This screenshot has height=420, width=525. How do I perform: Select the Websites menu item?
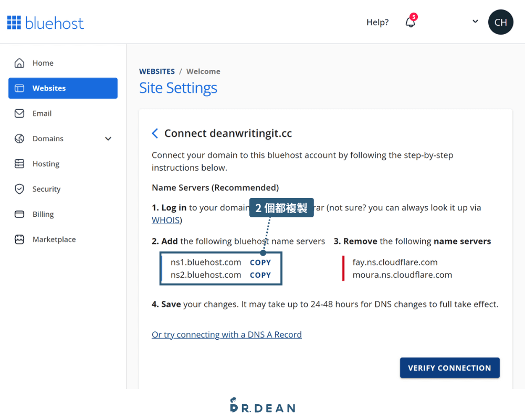click(63, 88)
